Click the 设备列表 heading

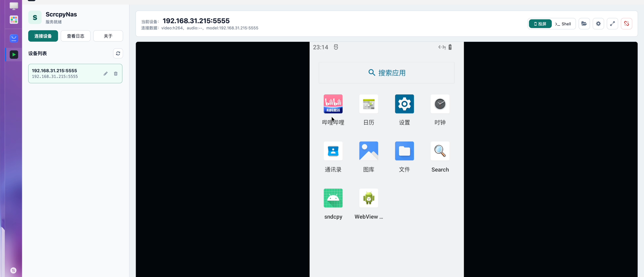tap(37, 53)
